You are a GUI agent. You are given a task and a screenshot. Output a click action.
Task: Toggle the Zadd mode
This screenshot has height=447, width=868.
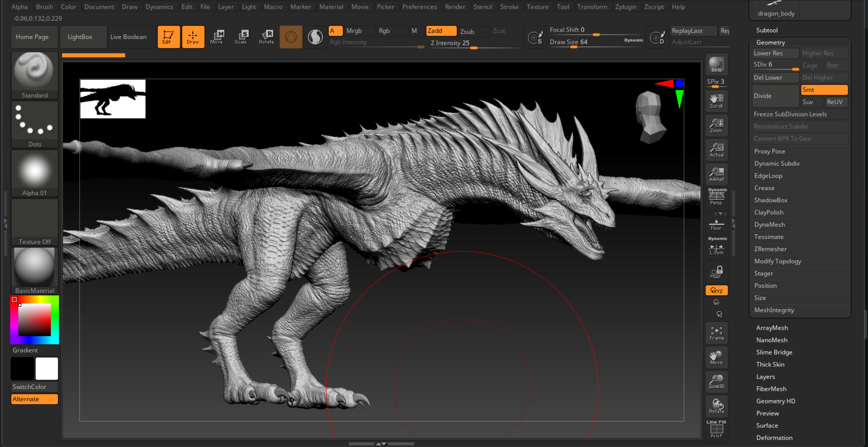(441, 31)
